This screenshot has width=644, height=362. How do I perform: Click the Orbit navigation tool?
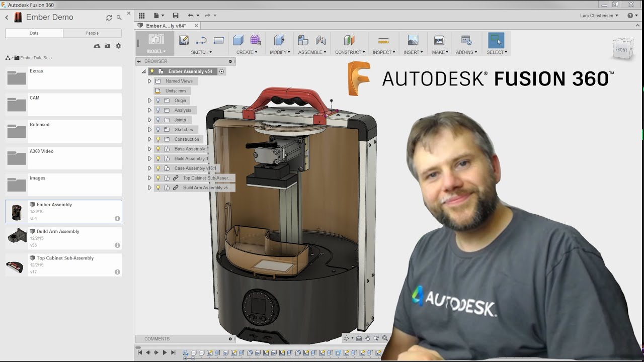click(x=346, y=338)
